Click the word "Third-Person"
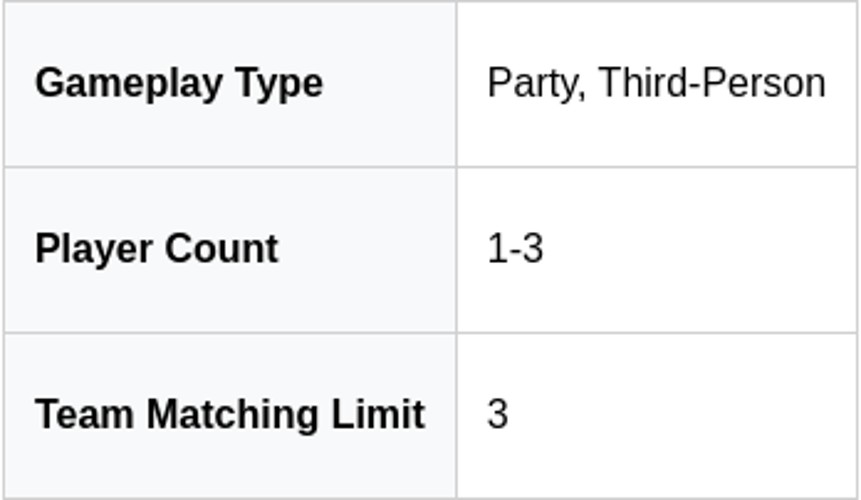This screenshot has height=500, width=861. click(712, 84)
